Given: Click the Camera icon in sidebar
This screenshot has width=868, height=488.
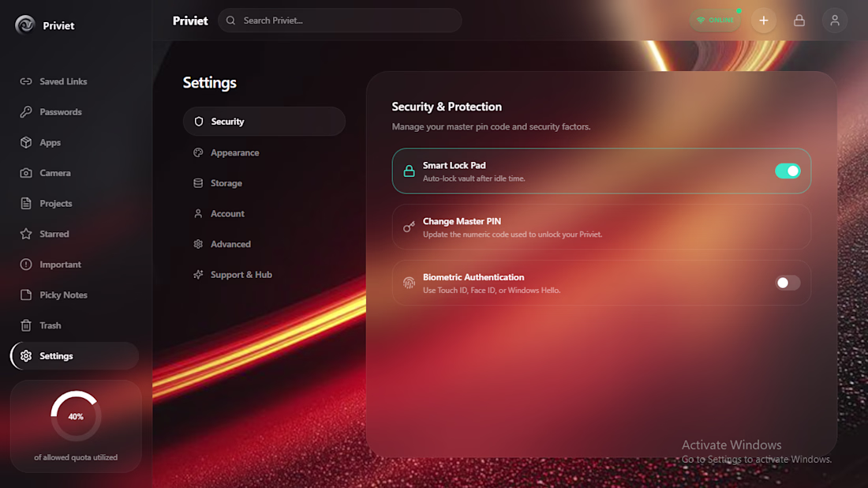Looking at the screenshot, I should pos(26,173).
